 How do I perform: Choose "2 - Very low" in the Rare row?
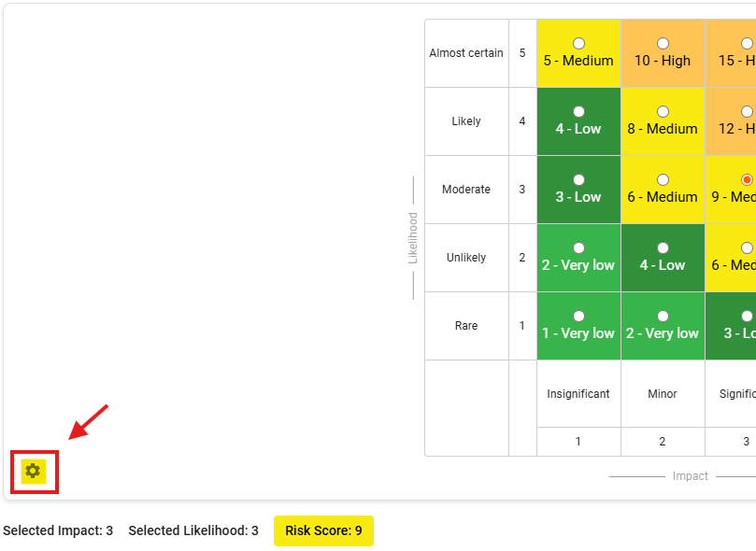[x=663, y=316]
